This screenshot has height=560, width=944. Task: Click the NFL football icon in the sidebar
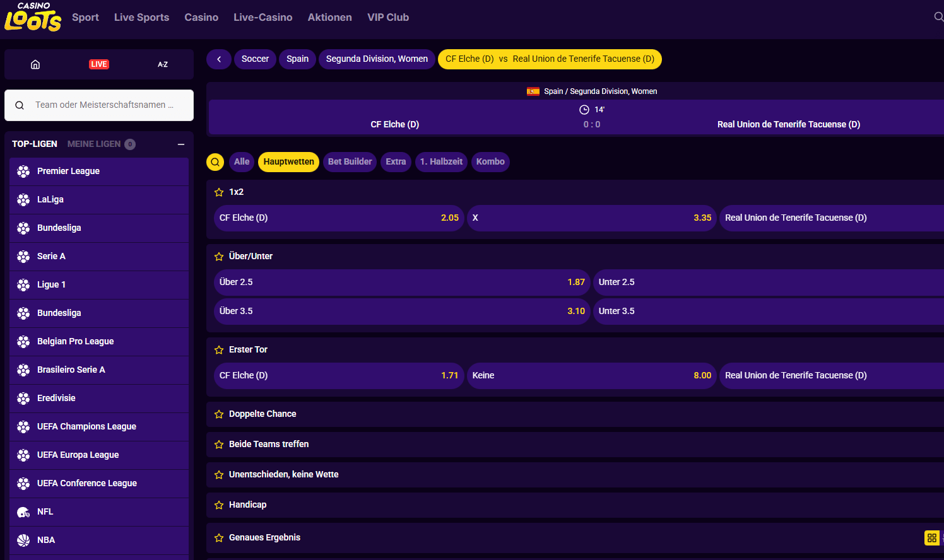point(23,511)
